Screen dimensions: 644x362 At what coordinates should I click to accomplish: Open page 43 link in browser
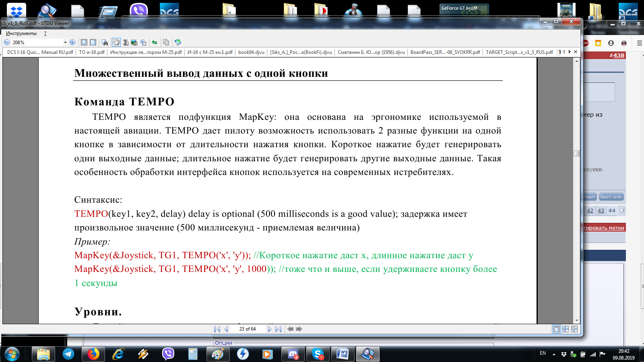pyautogui.click(x=601, y=210)
